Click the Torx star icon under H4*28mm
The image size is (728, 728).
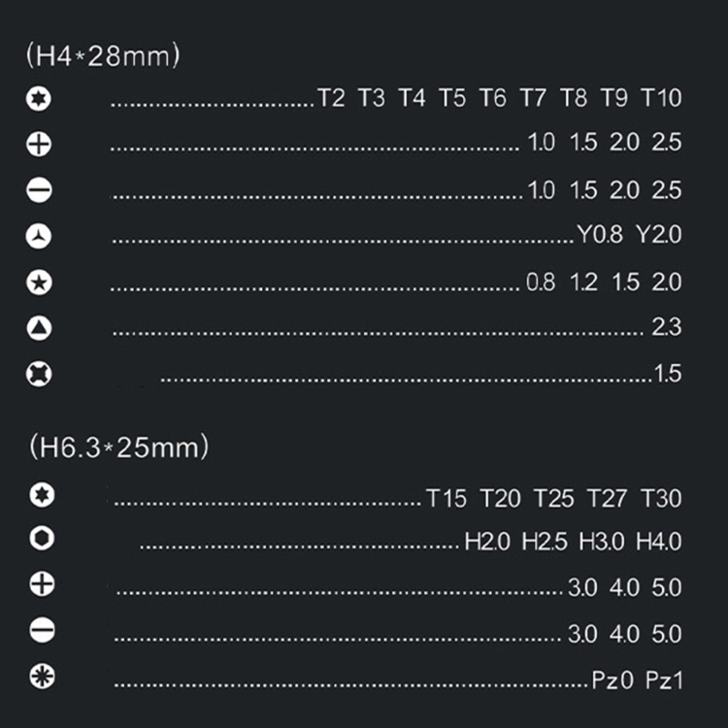39,98
